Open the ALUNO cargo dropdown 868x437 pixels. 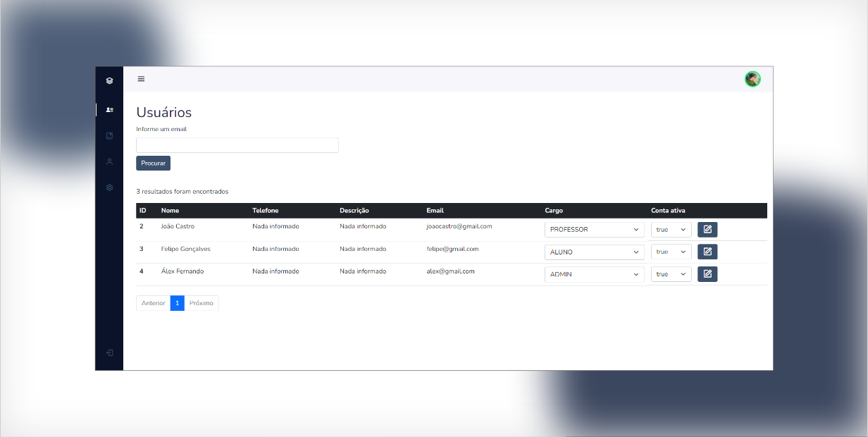pos(595,252)
